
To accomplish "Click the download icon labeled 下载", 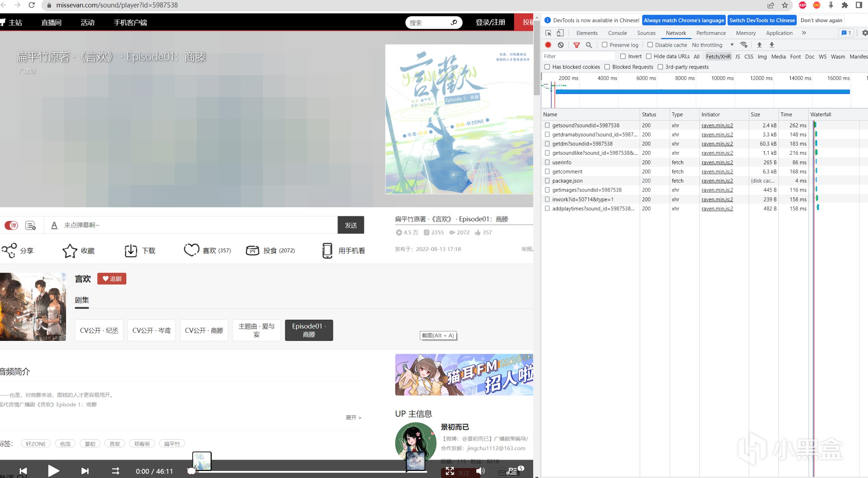I will point(131,251).
